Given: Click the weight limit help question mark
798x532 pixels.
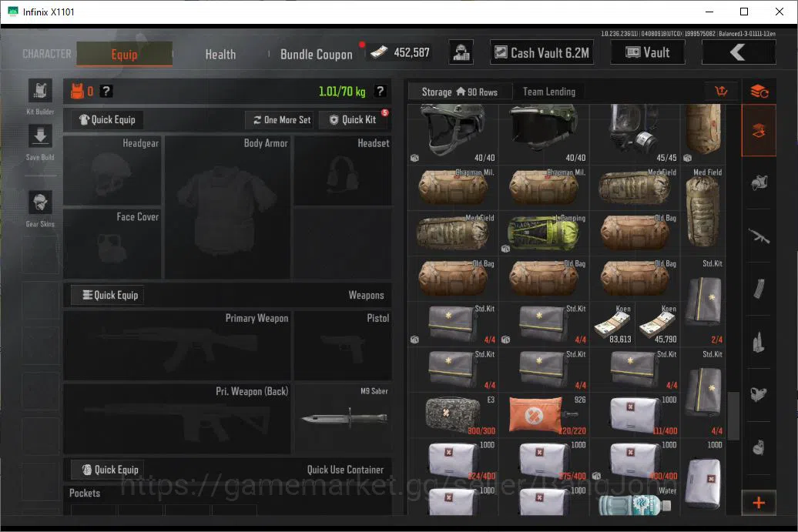Looking at the screenshot, I should [380, 91].
